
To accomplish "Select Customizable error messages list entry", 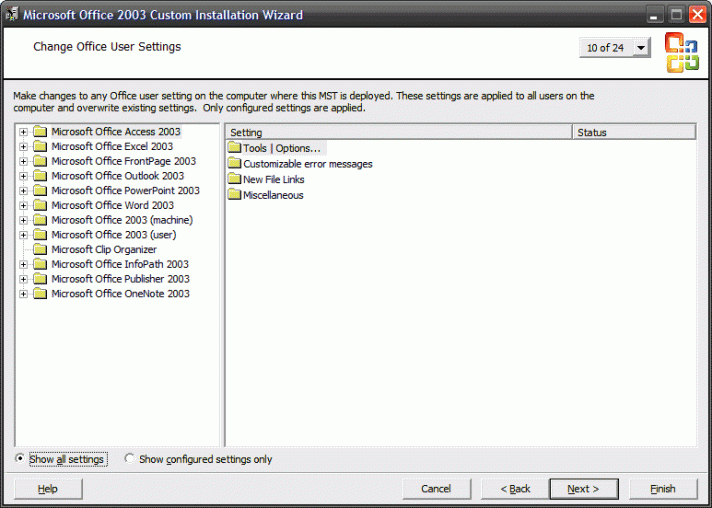I will 308,164.
